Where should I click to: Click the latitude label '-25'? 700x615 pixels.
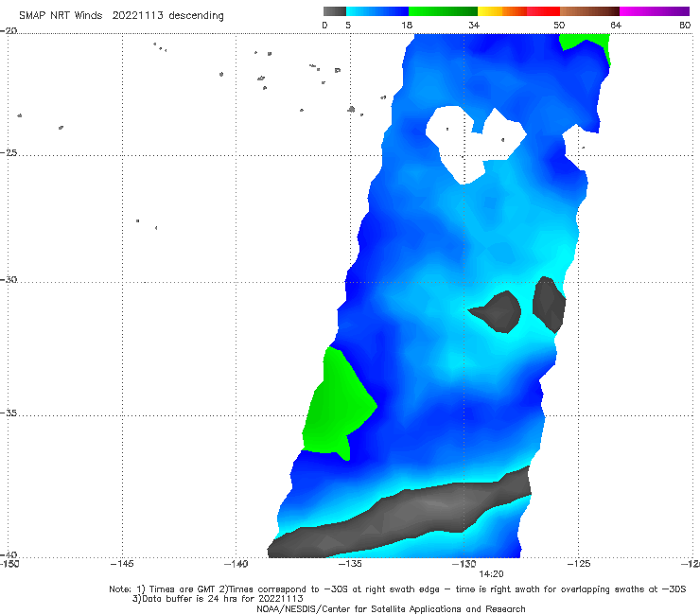click(x=9, y=152)
